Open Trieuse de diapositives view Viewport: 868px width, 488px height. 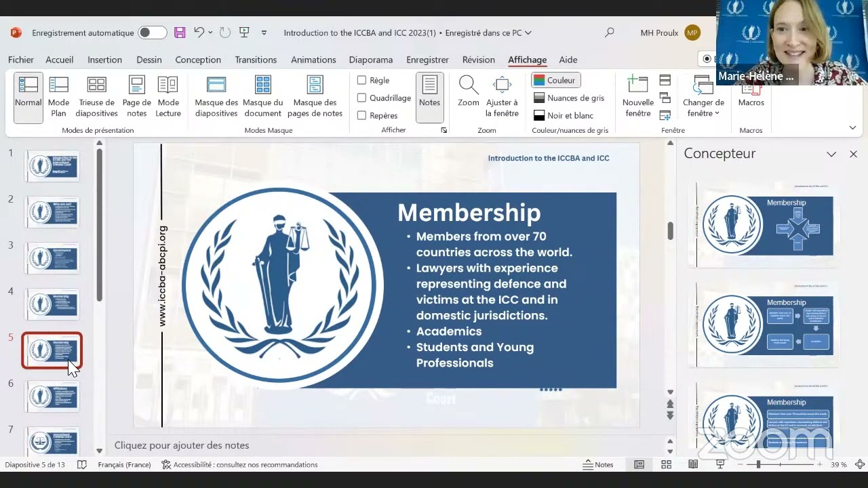pyautogui.click(x=97, y=98)
